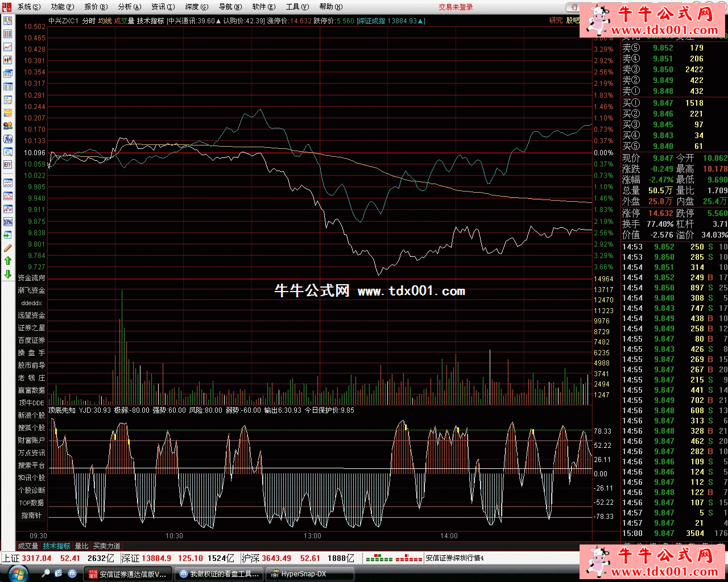Click the 渐飞资金 side button
This screenshot has height=582, width=728.
click(31, 290)
